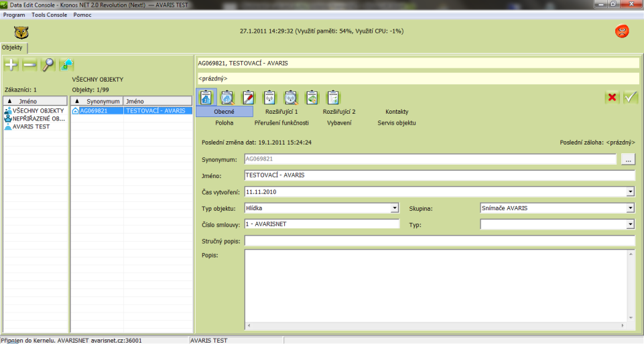This screenshot has height=344, width=644.
Task: Open Typ dropdown arrow
Action: pos(630,224)
